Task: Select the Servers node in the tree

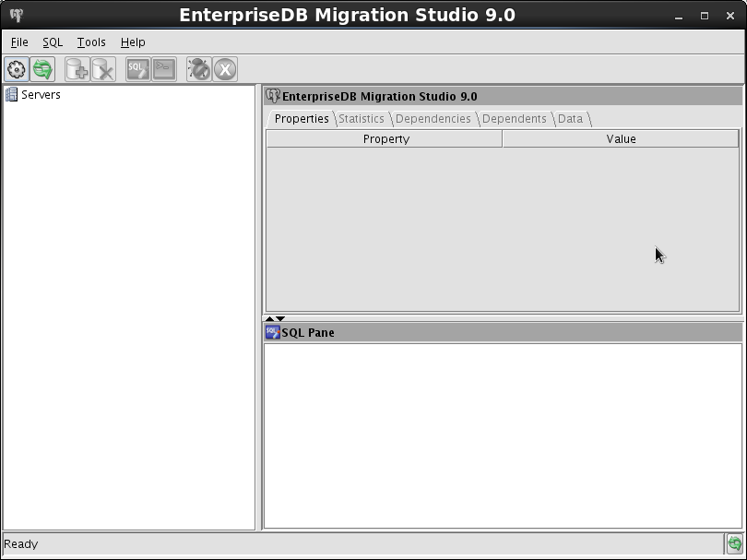Action: (41, 95)
